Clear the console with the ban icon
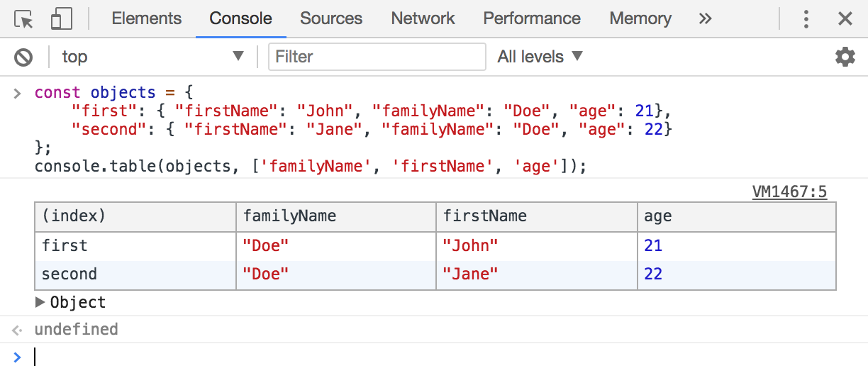The width and height of the screenshot is (868, 378). coord(23,57)
